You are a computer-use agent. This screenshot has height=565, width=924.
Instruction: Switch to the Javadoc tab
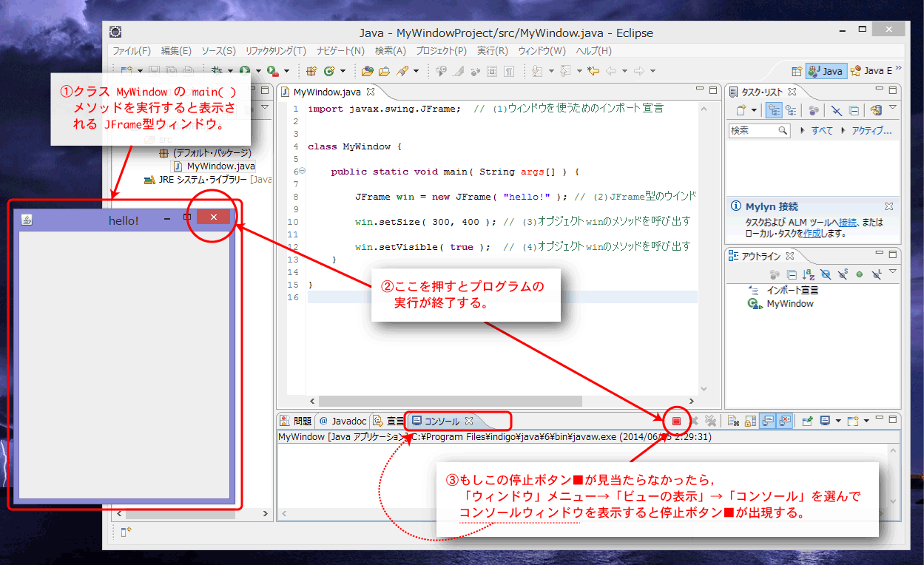click(x=343, y=421)
